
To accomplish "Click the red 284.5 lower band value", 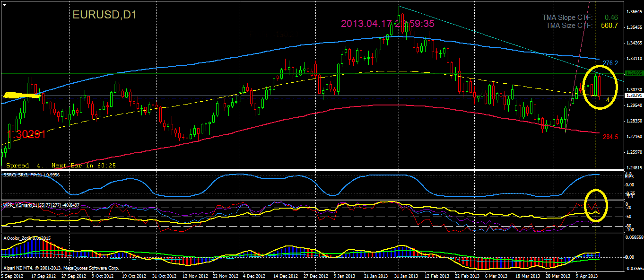I will coord(610,137).
